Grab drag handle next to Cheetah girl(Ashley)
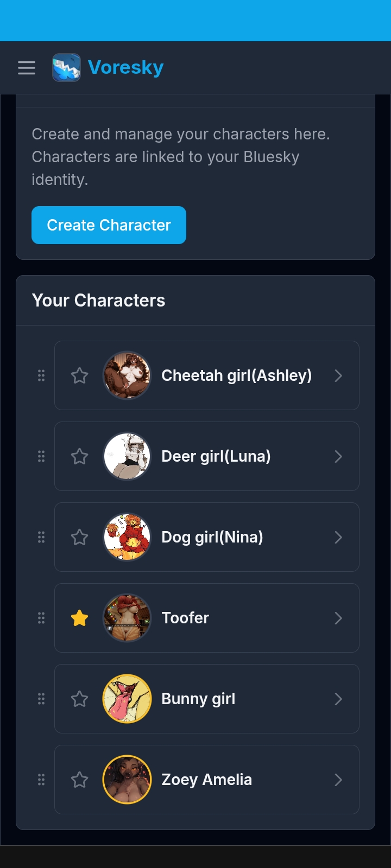391x868 pixels. (x=41, y=375)
